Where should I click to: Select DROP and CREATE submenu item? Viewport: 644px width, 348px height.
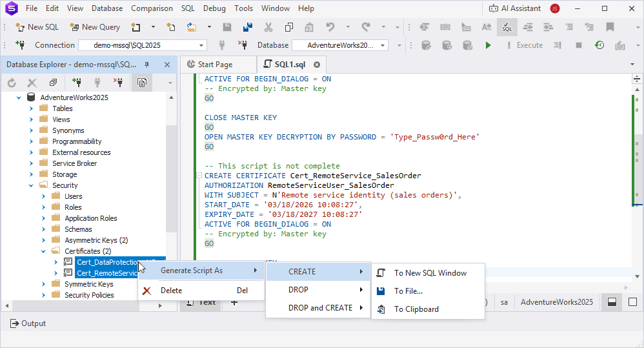318,308
